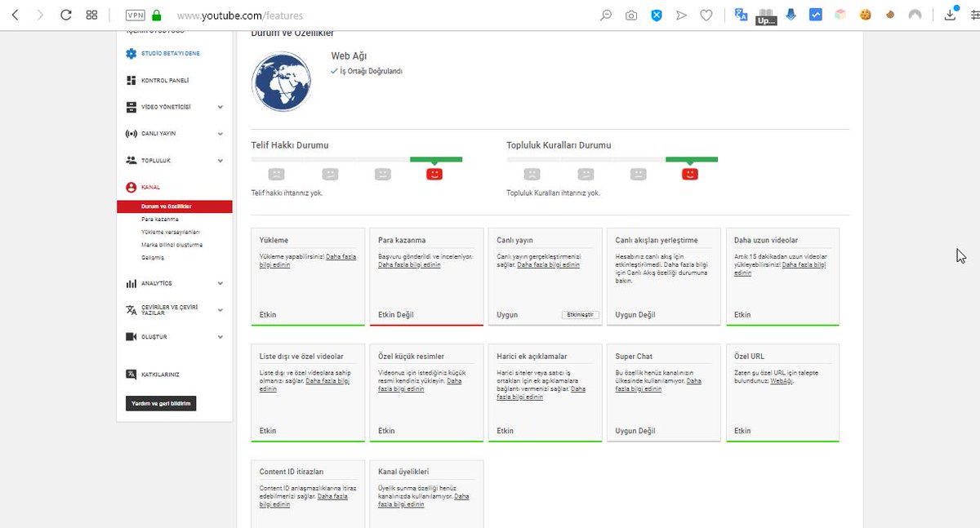Click the paper plane send icon

(x=681, y=15)
